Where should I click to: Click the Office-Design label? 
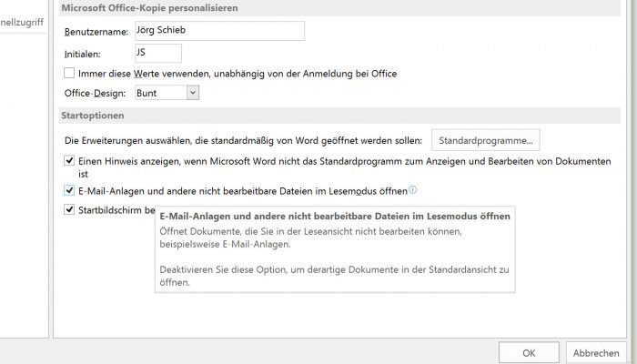point(95,93)
